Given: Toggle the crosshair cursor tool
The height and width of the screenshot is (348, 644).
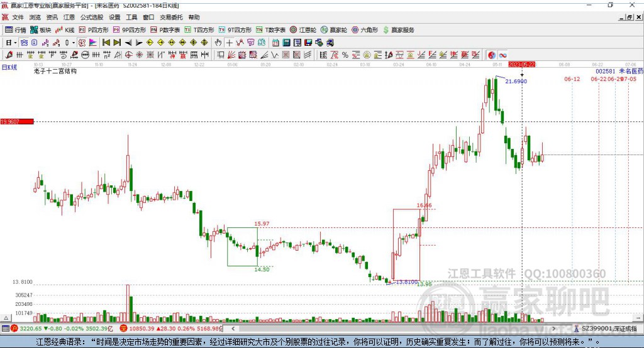Looking at the screenshot, I should (x=229, y=43).
